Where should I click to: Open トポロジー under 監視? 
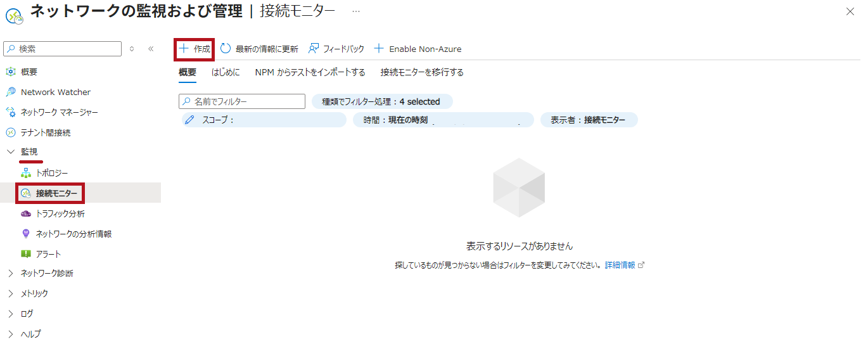(x=52, y=173)
